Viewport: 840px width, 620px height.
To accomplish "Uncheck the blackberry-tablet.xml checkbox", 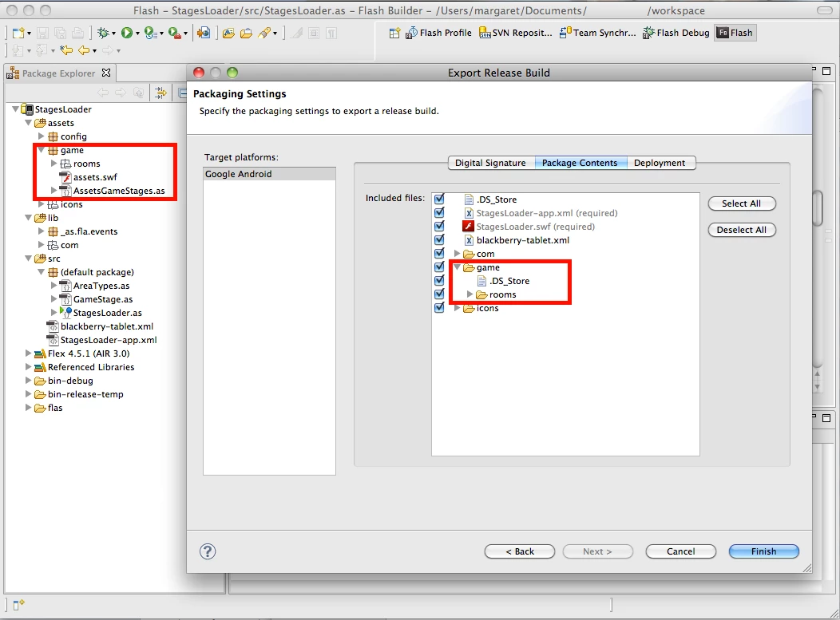I will [439, 240].
